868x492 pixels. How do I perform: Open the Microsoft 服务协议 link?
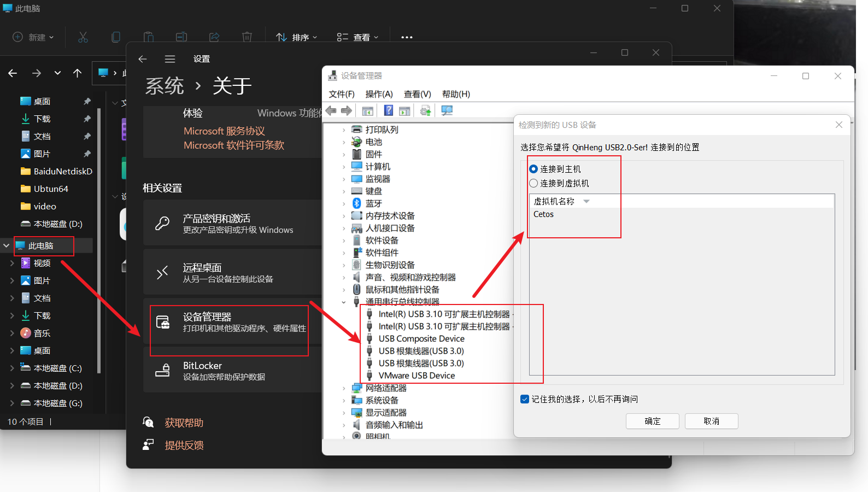[224, 131]
